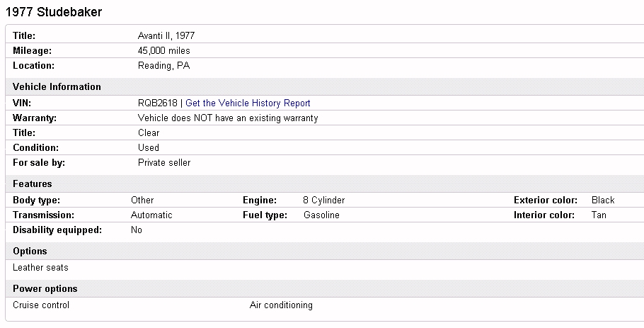
Task: Click the Used condition value
Action: [x=149, y=148]
